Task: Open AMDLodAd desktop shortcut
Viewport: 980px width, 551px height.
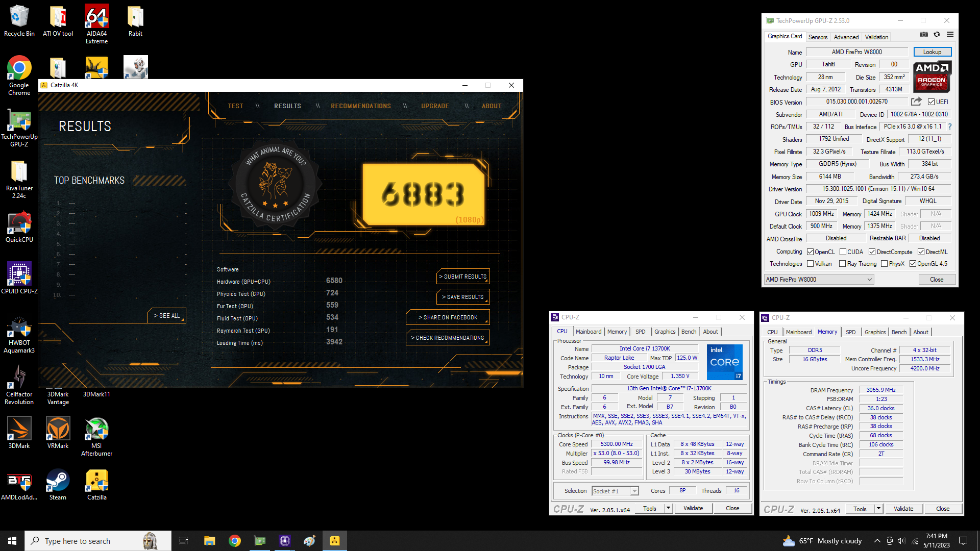Action: [19, 486]
